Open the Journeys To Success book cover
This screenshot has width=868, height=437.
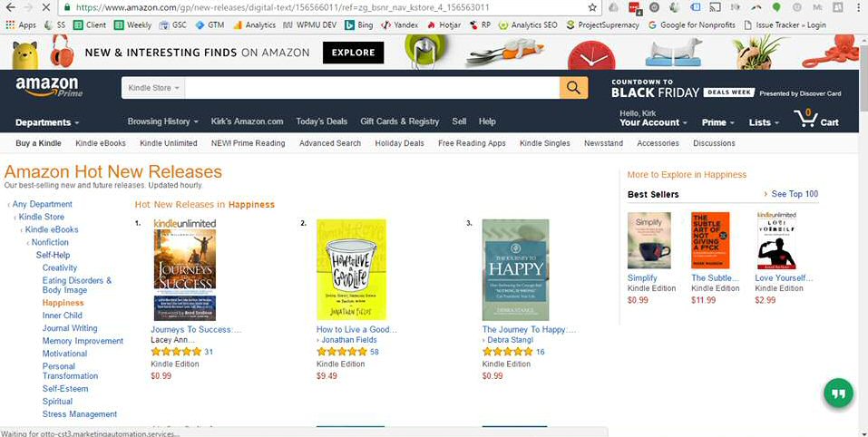(x=185, y=270)
